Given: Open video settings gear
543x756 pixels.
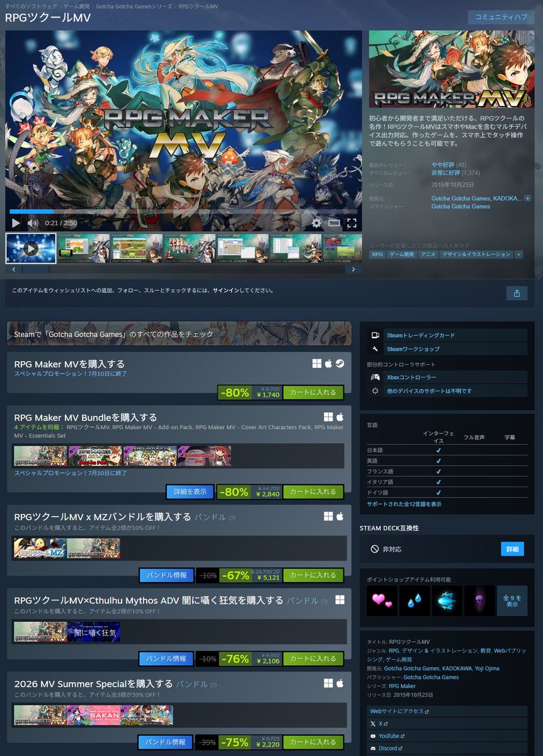Looking at the screenshot, I should 316,222.
